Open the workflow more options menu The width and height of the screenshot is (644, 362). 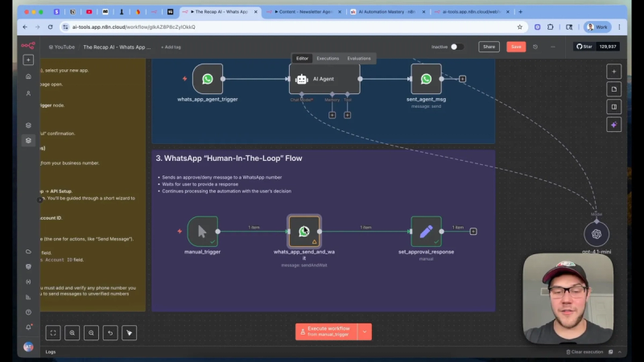click(x=553, y=47)
